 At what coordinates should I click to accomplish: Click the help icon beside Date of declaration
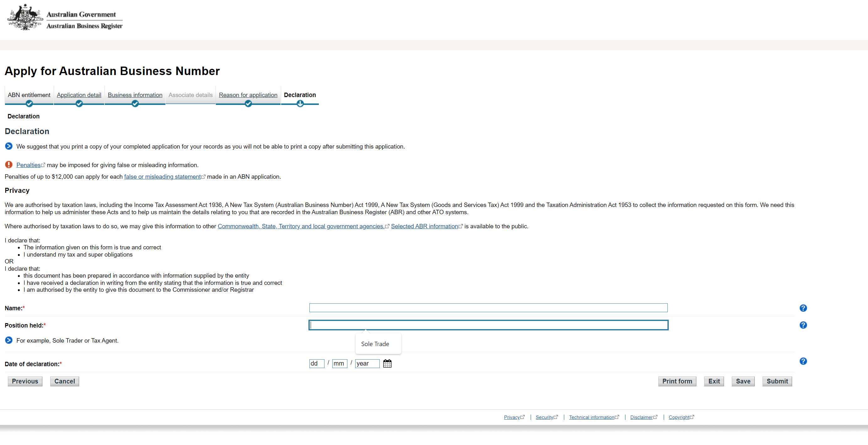tap(803, 361)
